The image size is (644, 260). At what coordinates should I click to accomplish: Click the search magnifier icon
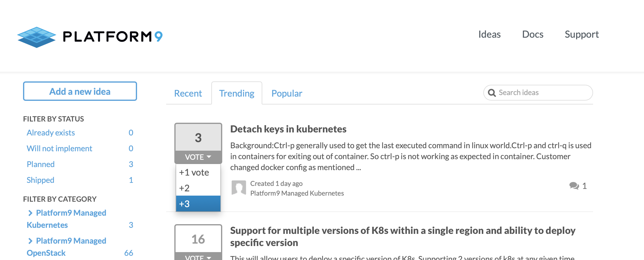pyautogui.click(x=492, y=93)
